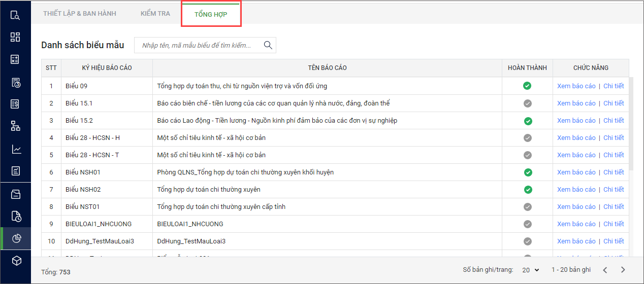Open the org-chart hierarchy icon in sidebar
Viewport: 644px width, 284px height.
(15, 126)
